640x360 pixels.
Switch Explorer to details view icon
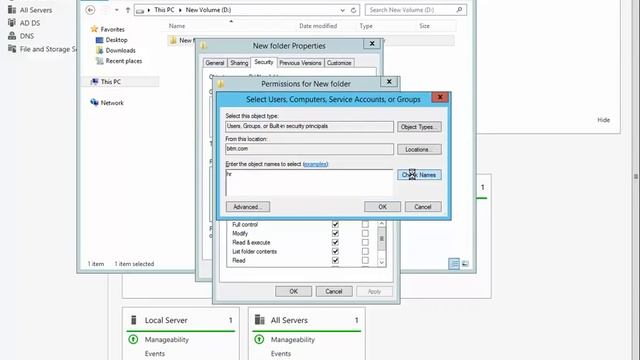454,264
